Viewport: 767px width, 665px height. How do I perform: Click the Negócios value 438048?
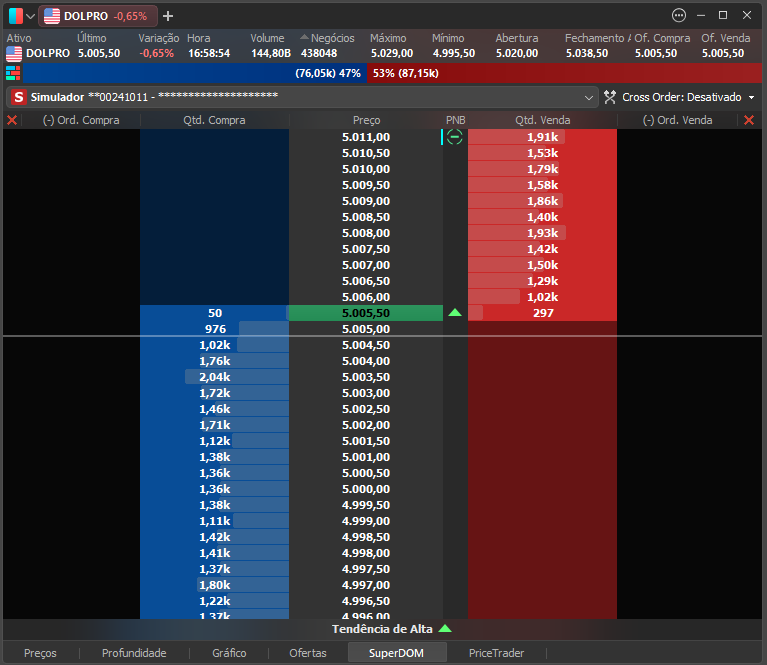tap(319, 53)
